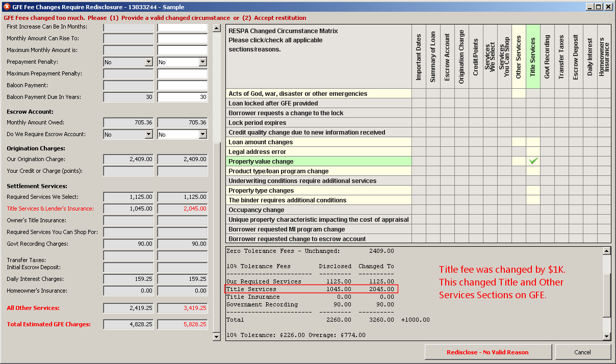Select the Transfer Taxes column header
The image size is (616, 364).
click(562, 57)
